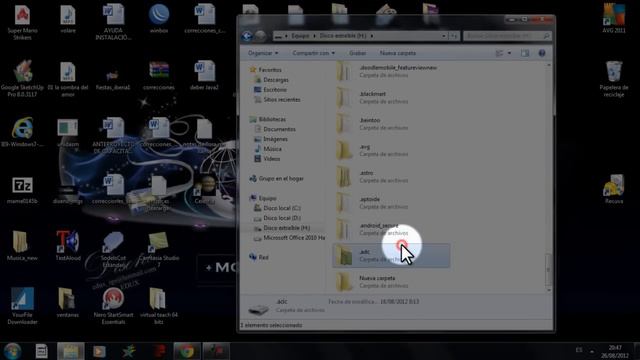Open the volare MP3 file on desktop

(68, 19)
